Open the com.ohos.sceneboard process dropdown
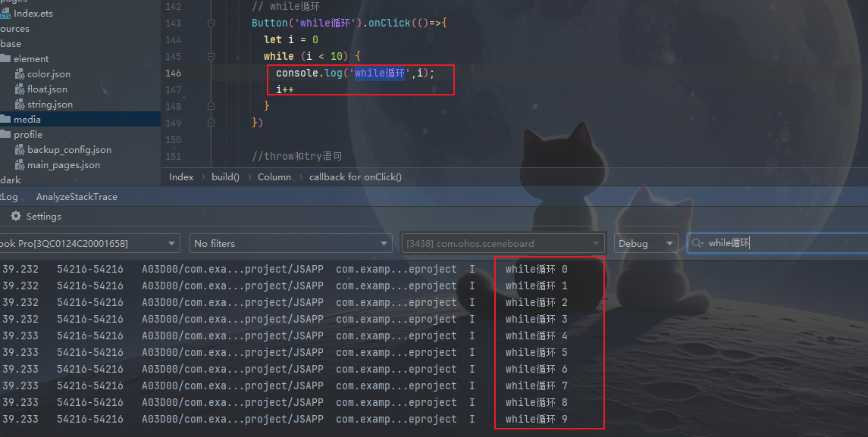The width and height of the screenshot is (868, 437). tap(503, 243)
